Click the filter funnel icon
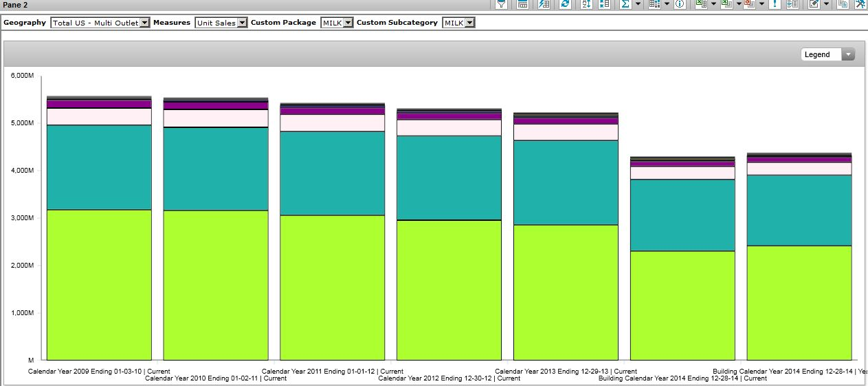The image size is (868, 386). coord(502,4)
